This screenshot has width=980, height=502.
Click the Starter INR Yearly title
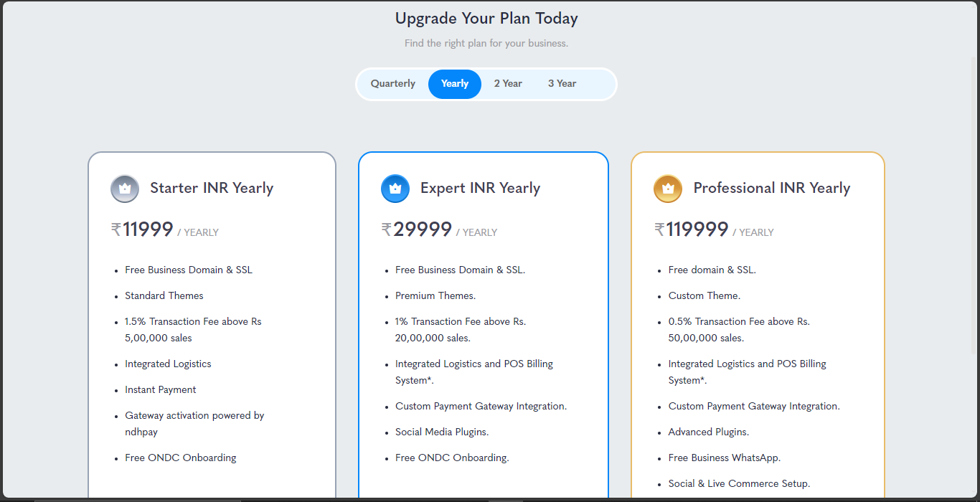coord(212,189)
